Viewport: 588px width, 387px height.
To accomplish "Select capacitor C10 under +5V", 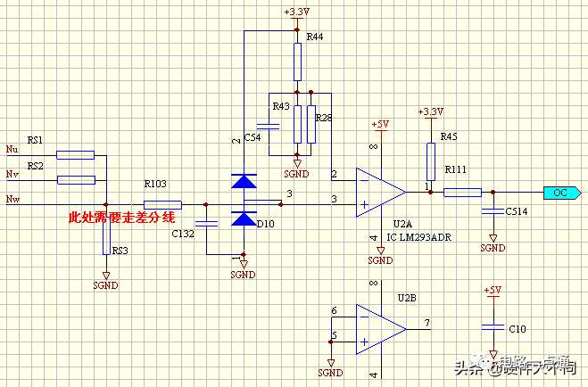I will tap(493, 327).
